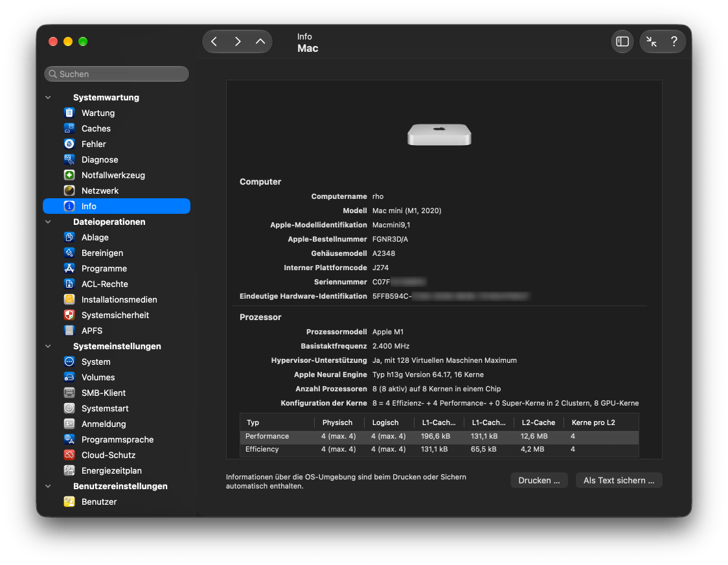This screenshot has height=565, width=728.
Task: Click the 12,6 MB L2-Cache cell
Action: pos(534,436)
